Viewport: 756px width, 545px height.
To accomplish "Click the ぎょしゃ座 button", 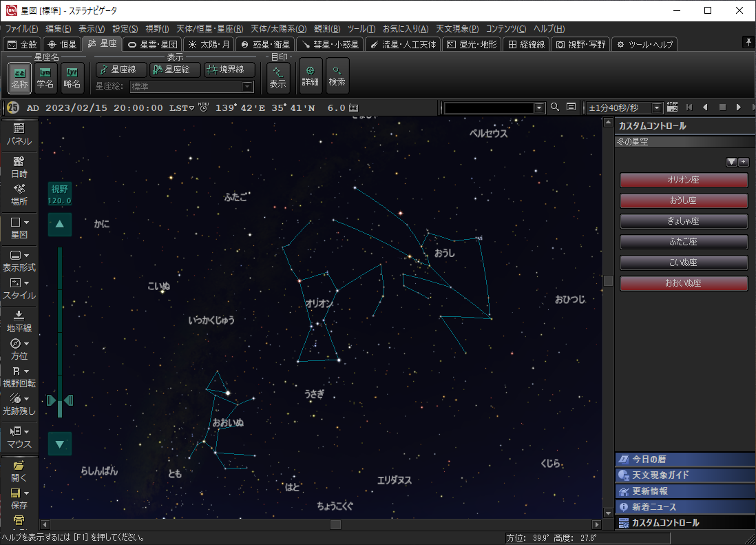I will [x=683, y=221].
